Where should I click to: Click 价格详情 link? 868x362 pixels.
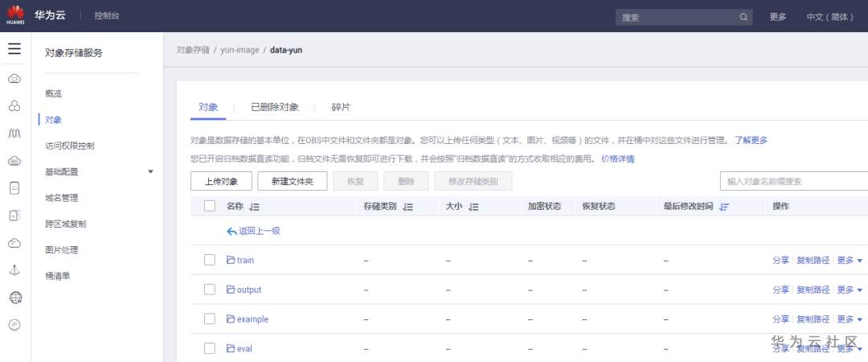click(x=618, y=159)
